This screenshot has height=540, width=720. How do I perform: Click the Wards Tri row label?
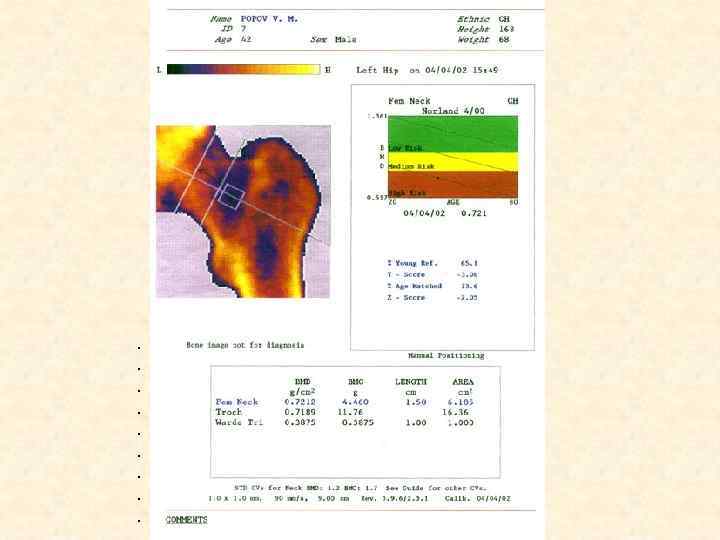click(239, 422)
